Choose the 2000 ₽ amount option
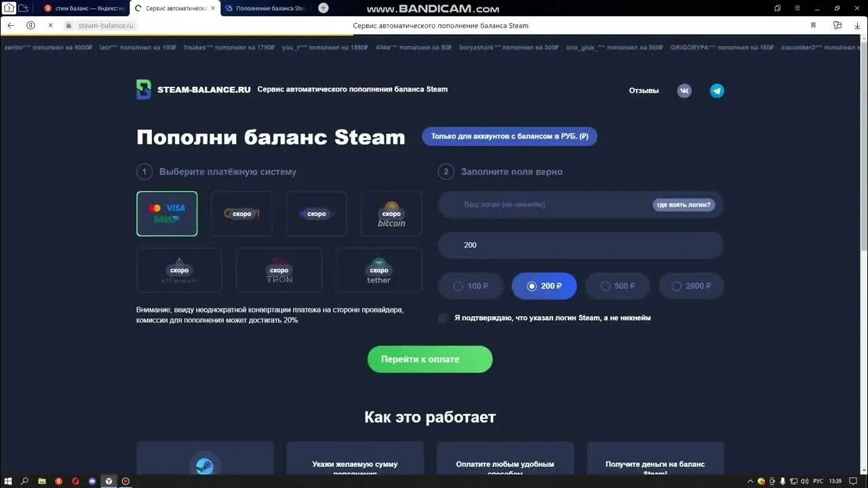This screenshot has width=868, height=488. click(691, 286)
